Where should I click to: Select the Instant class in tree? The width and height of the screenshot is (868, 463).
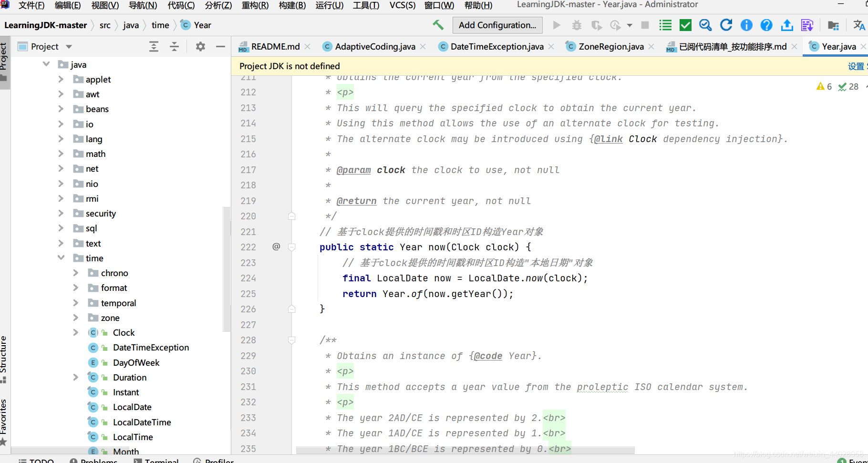click(126, 392)
